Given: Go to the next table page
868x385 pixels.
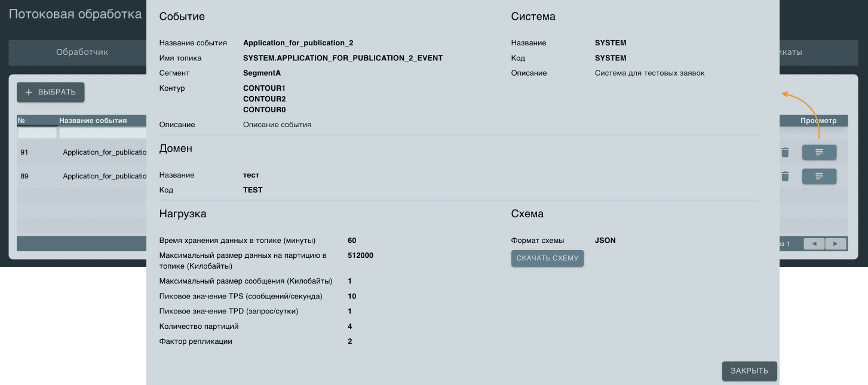Looking at the screenshot, I should click(x=836, y=244).
